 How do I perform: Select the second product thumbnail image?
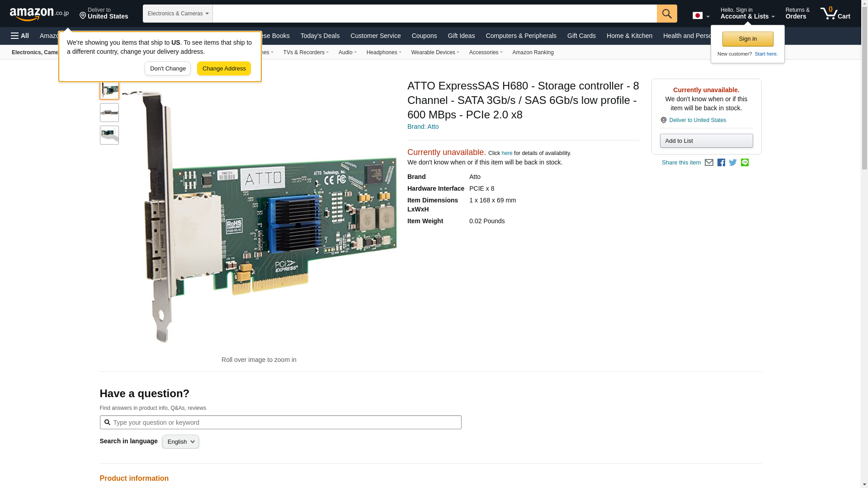pos(109,113)
